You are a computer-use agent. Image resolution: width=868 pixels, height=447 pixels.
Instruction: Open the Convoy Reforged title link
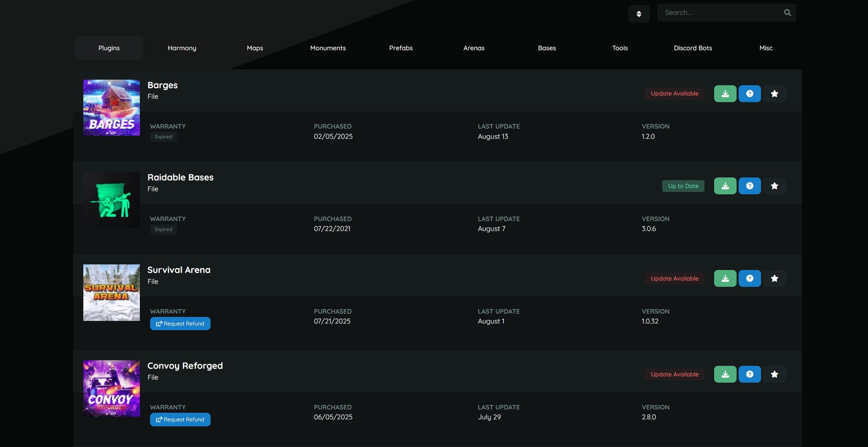[x=185, y=366]
